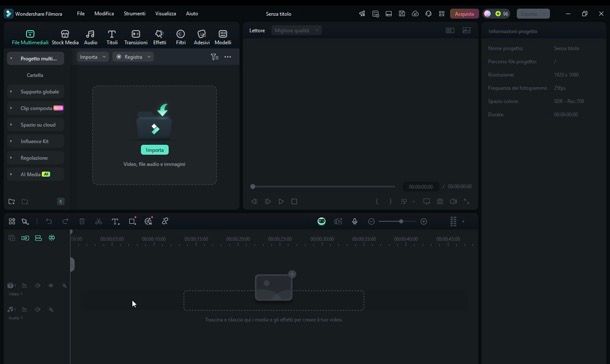This screenshot has width=610, height=364.
Task: Click the Acquista button
Action: pos(464,14)
